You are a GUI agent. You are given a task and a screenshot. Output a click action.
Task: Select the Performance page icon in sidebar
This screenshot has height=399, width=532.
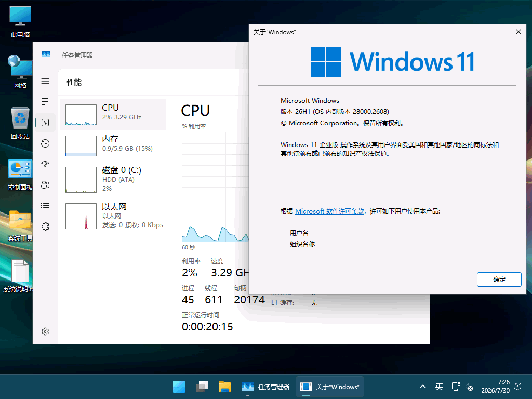click(x=45, y=123)
